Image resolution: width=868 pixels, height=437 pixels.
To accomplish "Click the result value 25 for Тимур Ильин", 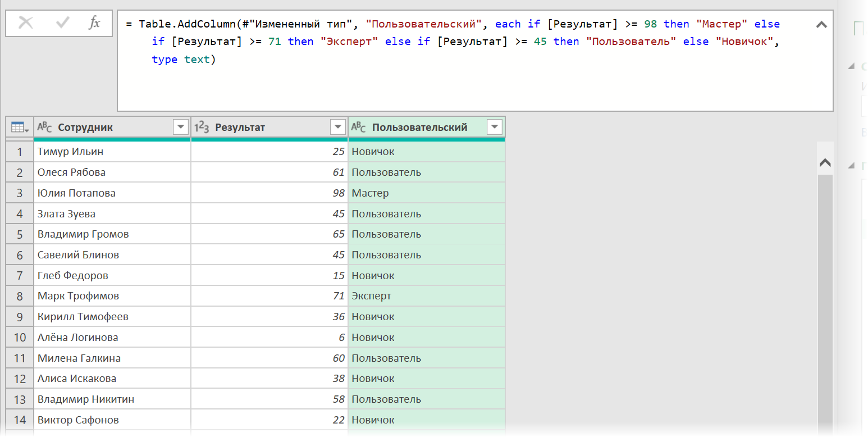I will click(269, 152).
